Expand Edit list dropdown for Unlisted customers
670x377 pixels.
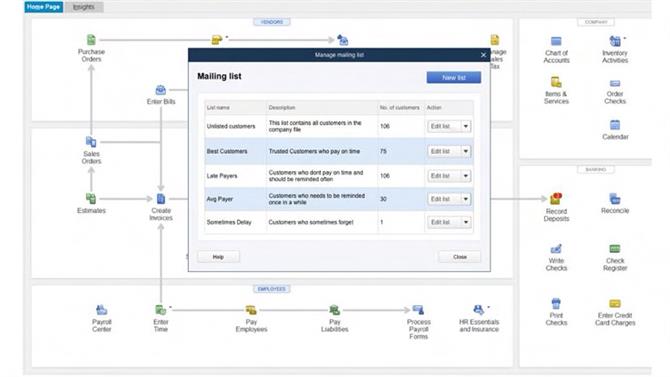coord(466,127)
